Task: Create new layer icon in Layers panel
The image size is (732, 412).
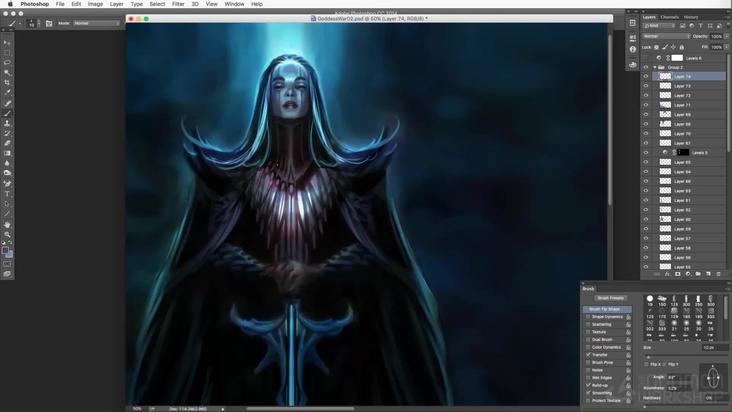Action: click(708, 274)
